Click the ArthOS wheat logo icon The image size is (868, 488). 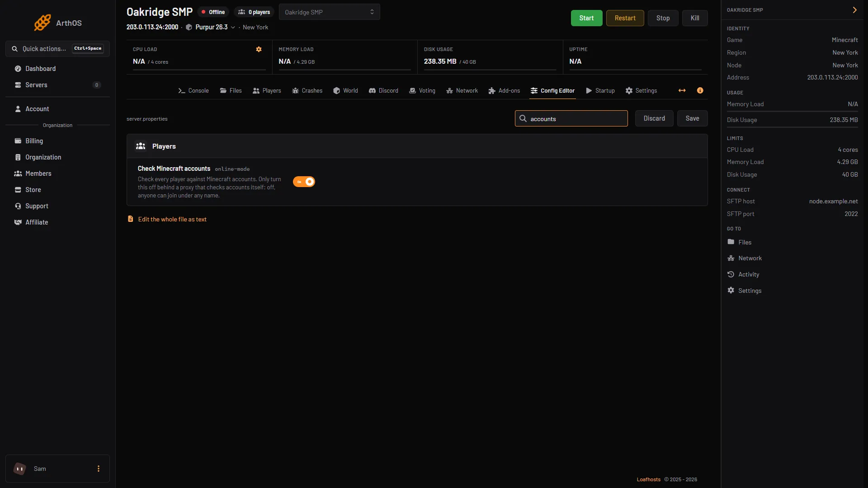[42, 23]
